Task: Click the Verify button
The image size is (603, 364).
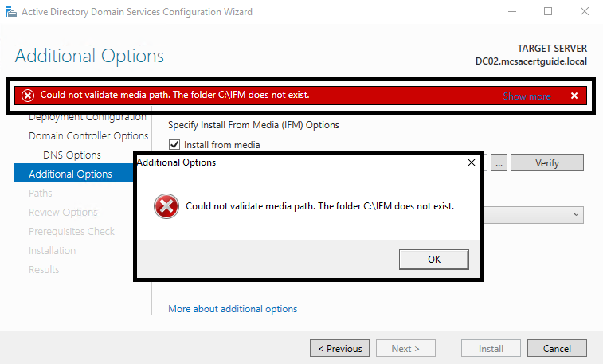Action: click(547, 163)
